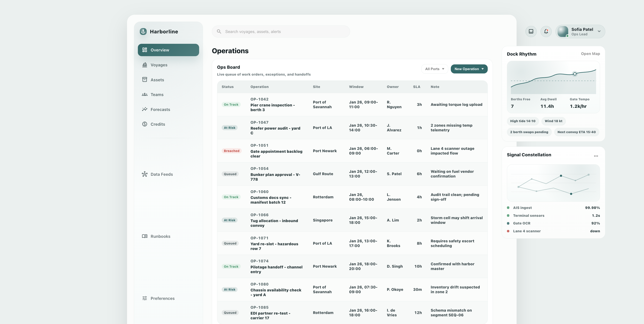The image size is (644, 324).
Task: Click the High tide 14:10 chip
Action: click(522, 121)
